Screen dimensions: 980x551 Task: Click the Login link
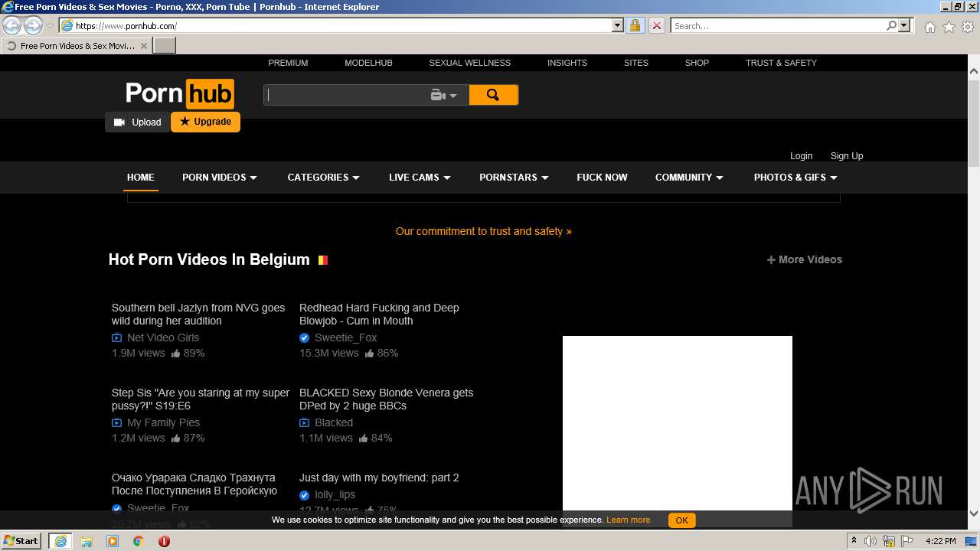coord(801,155)
